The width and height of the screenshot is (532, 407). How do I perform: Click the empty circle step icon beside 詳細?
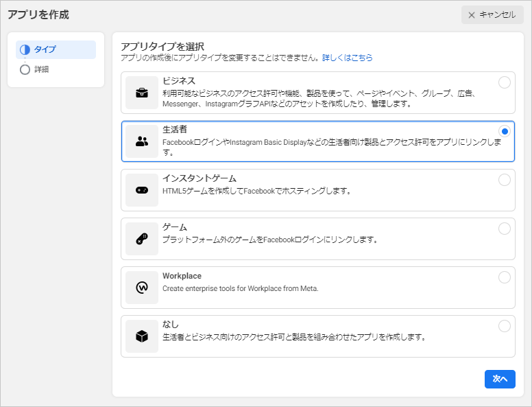tap(25, 69)
